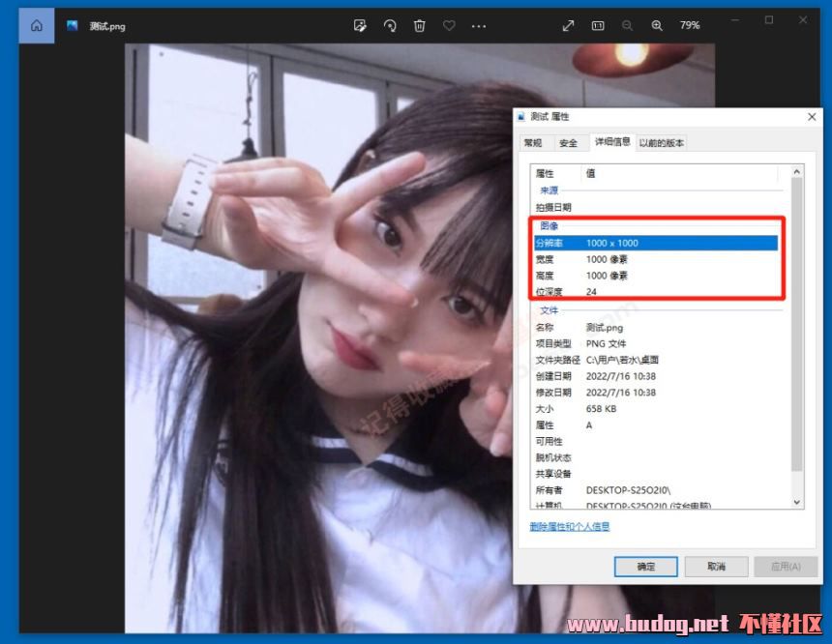Delete the photo using trash icon
The height and width of the screenshot is (644, 832).
[419, 25]
